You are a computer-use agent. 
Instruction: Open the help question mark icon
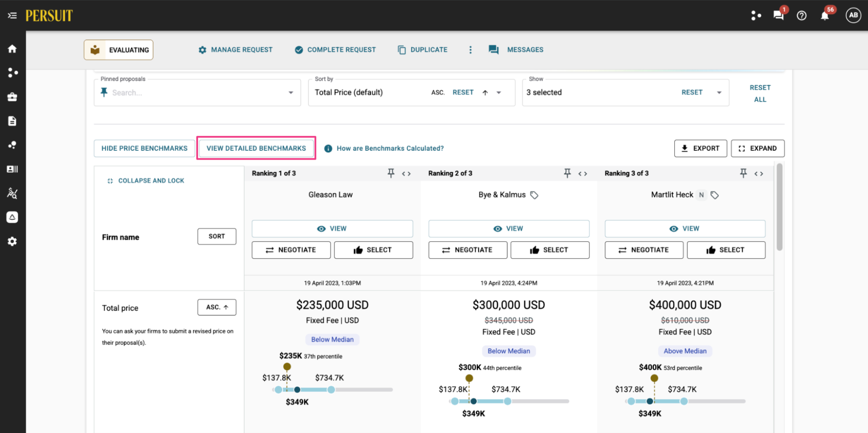[801, 16]
